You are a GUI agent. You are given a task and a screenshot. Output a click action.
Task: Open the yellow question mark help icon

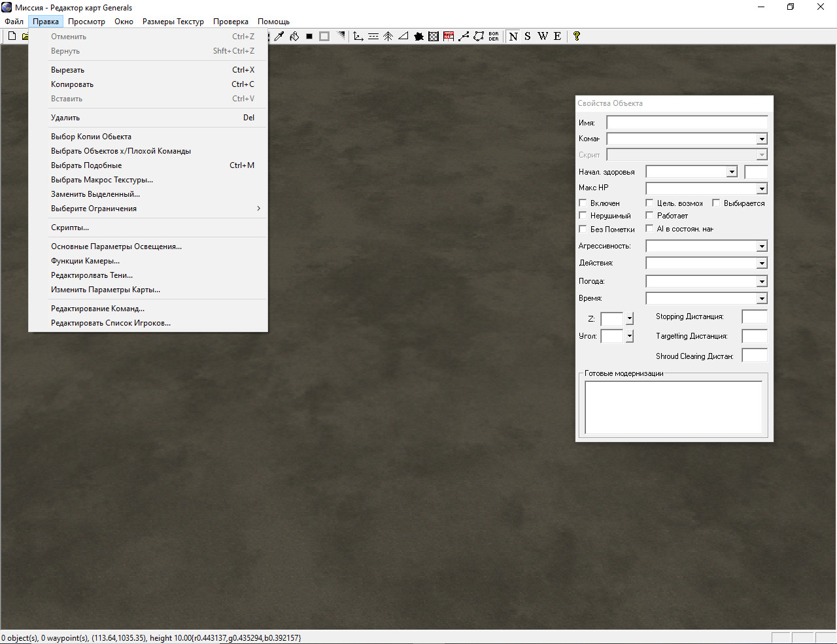click(577, 37)
